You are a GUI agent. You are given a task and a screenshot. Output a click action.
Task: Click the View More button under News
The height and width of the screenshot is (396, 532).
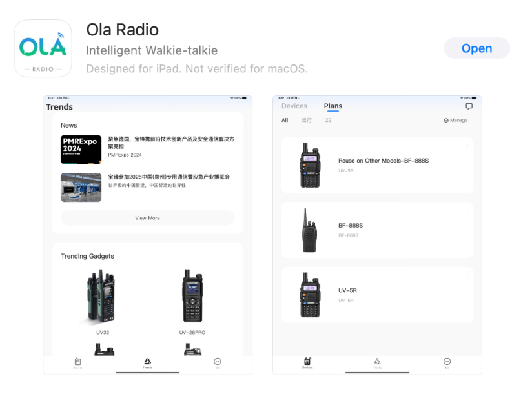pos(147,218)
